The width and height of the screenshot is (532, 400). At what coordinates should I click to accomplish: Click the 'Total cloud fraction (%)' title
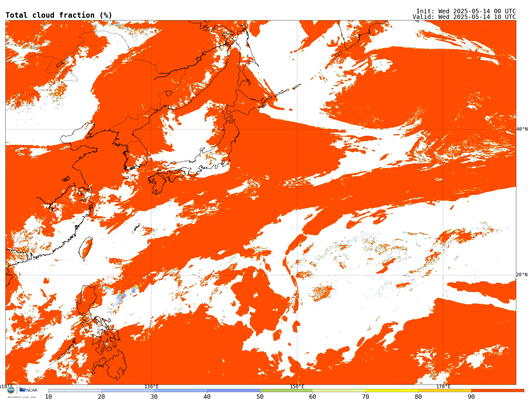click(59, 15)
